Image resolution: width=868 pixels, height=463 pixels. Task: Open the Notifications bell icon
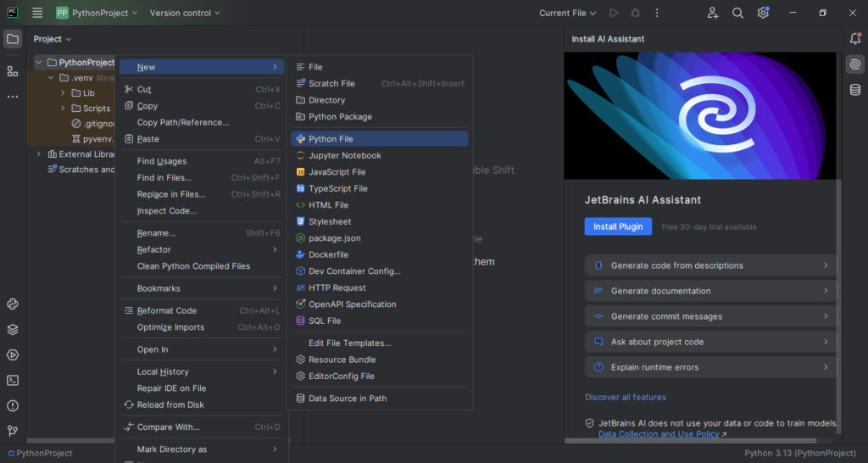(855, 39)
